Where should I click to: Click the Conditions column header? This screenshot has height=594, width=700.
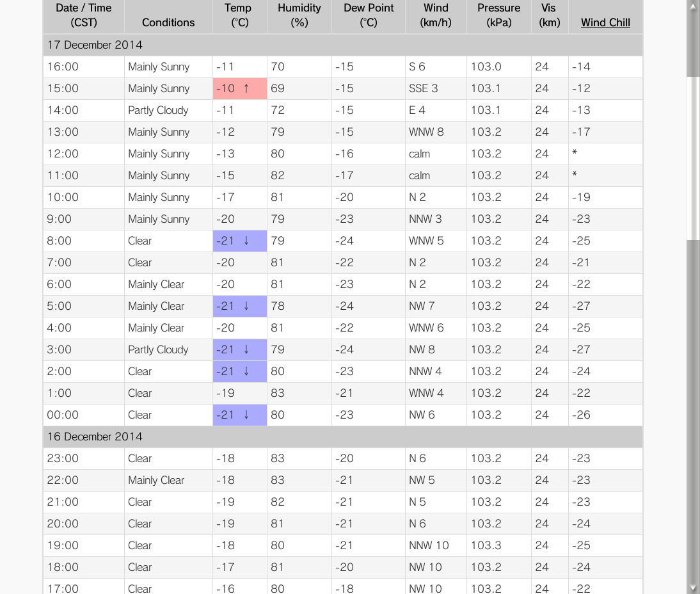pos(168,22)
